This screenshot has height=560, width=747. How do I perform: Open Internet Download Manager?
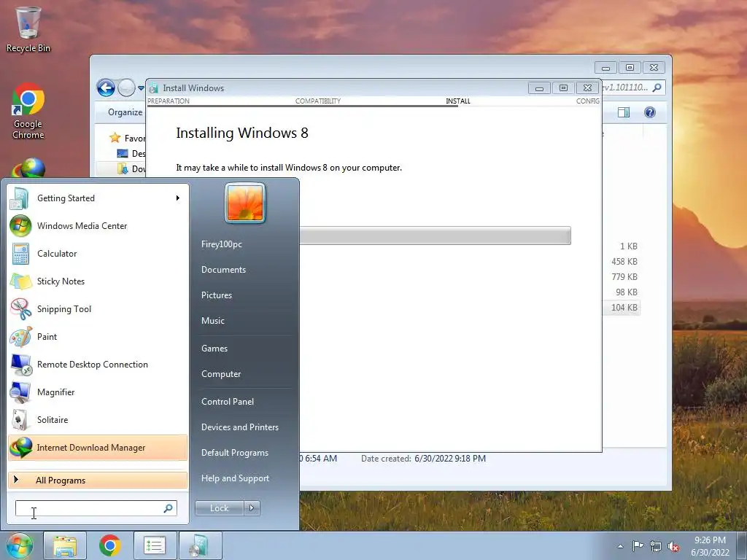(x=98, y=448)
